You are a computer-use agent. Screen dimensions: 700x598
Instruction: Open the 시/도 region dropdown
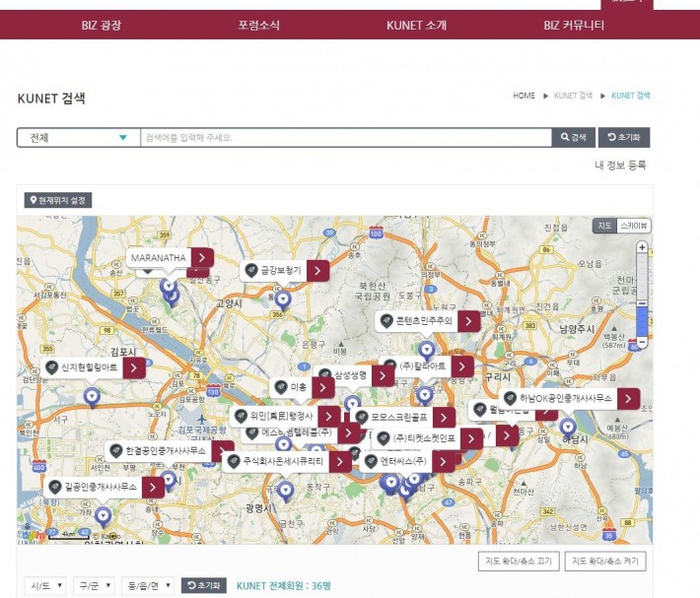pos(45,586)
